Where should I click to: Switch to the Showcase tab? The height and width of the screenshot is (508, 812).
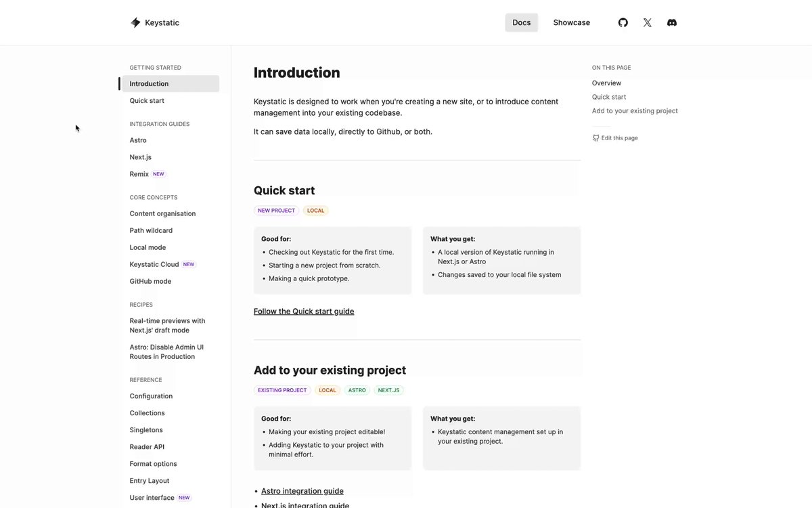(x=572, y=22)
